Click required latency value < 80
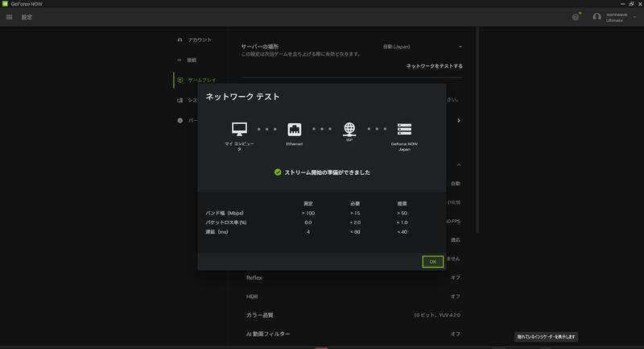The image size is (644, 349). pyautogui.click(x=355, y=232)
